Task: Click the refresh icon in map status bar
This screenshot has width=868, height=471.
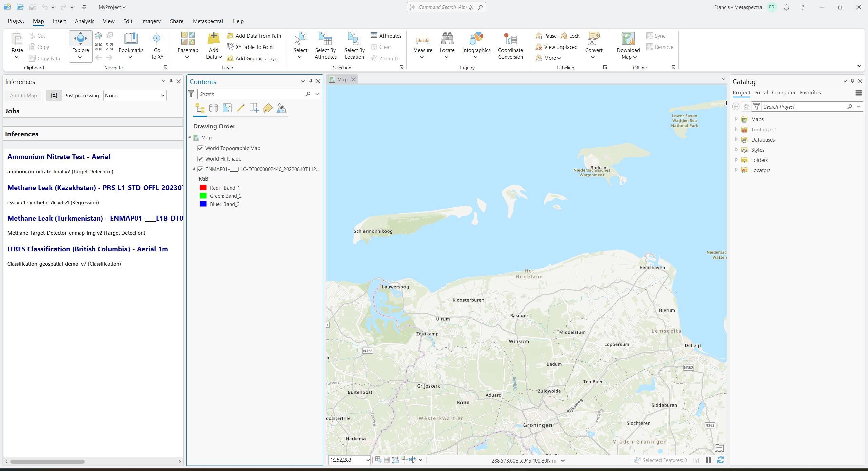Action: coord(721,460)
